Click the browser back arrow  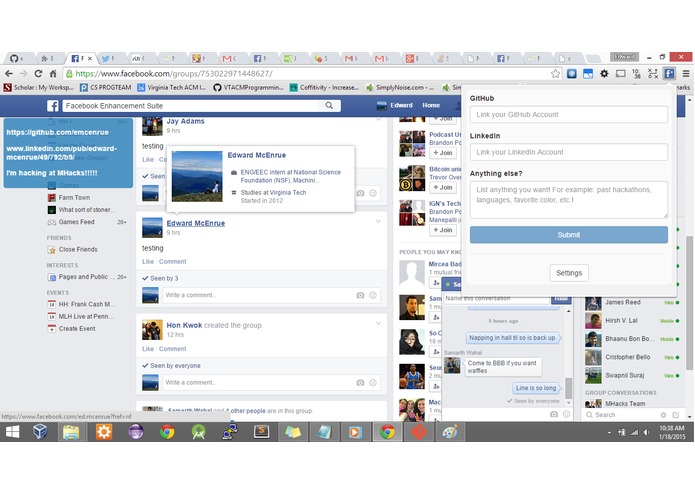[x=9, y=74]
